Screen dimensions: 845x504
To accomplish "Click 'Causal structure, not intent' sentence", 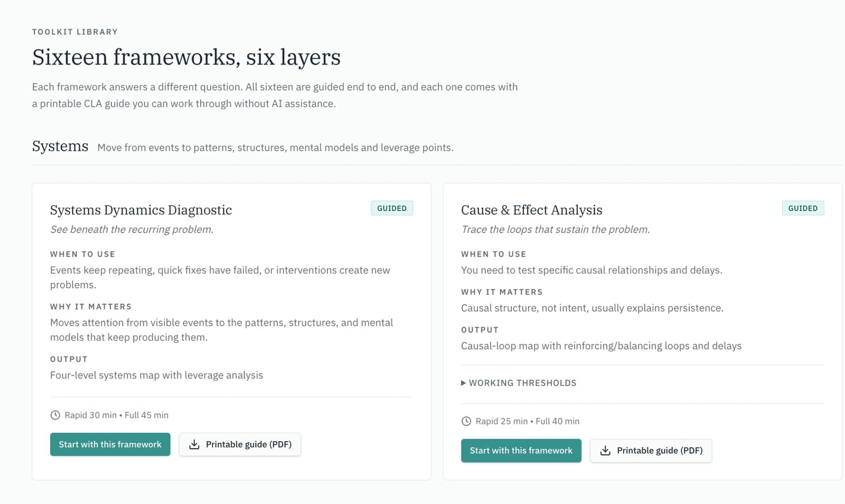I will coord(593,308).
